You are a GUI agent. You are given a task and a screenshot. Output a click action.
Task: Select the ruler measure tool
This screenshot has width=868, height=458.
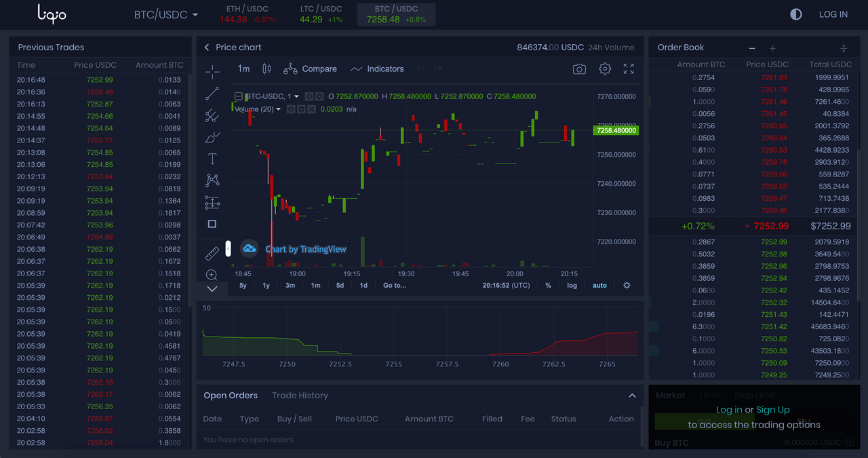click(212, 254)
